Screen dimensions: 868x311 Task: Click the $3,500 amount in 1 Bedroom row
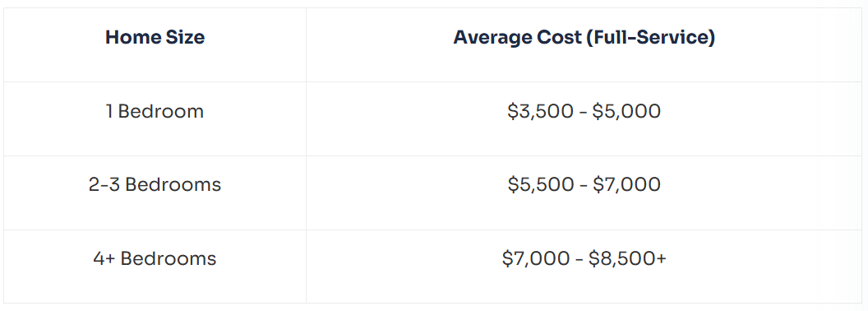click(x=540, y=111)
